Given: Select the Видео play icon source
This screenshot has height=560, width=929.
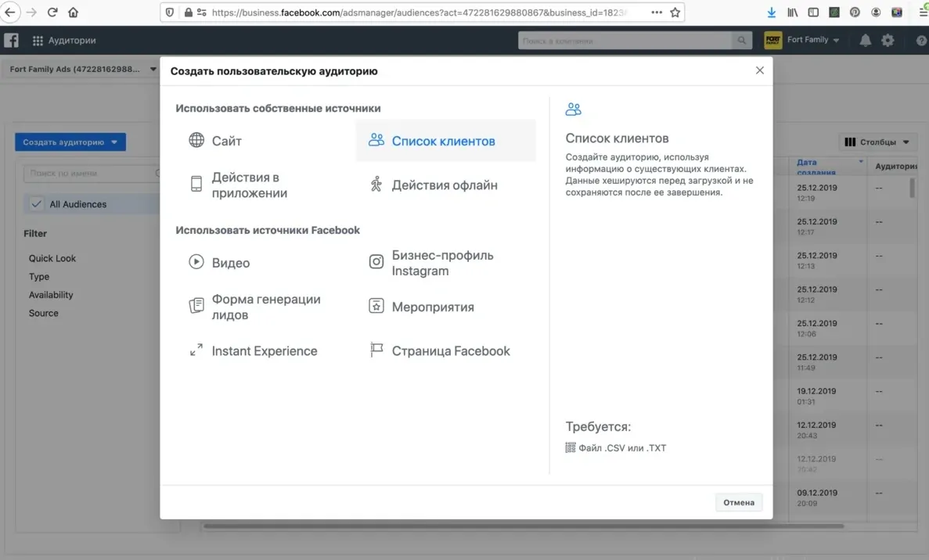Looking at the screenshot, I should [x=196, y=262].
